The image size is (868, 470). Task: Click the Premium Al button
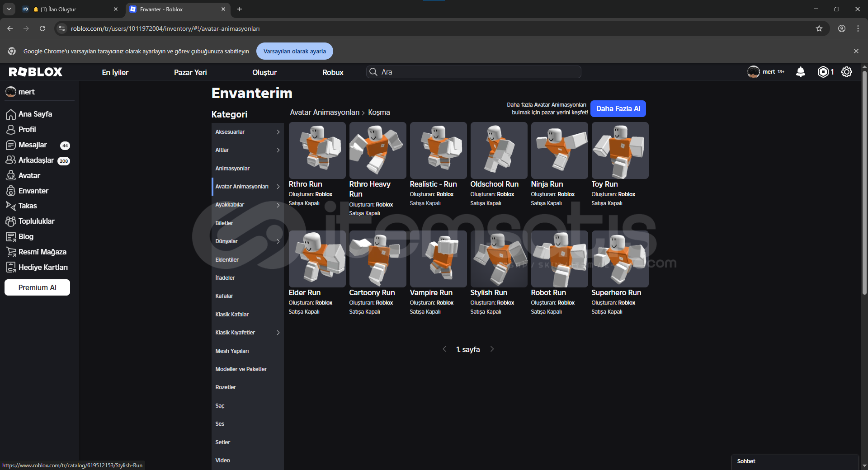(37, 287)
